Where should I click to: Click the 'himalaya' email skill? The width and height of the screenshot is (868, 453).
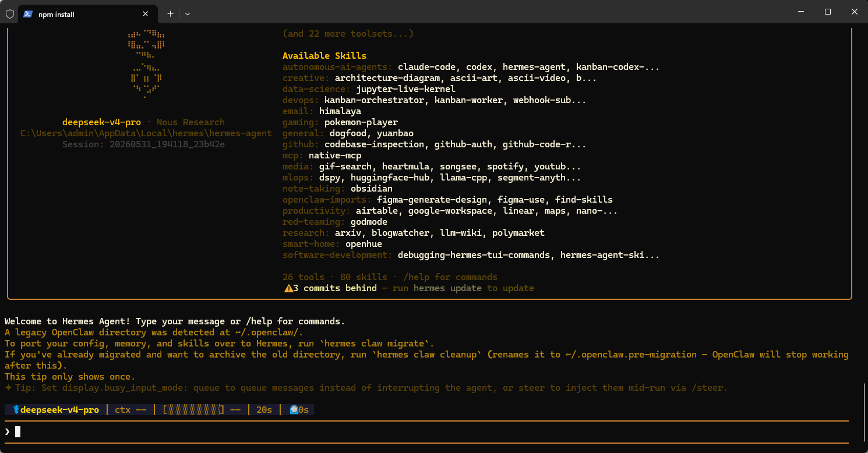pyautogui.click(x=340, y=111)
